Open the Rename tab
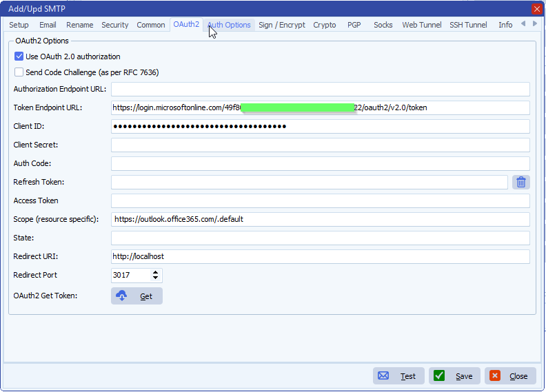 point(80,25)
